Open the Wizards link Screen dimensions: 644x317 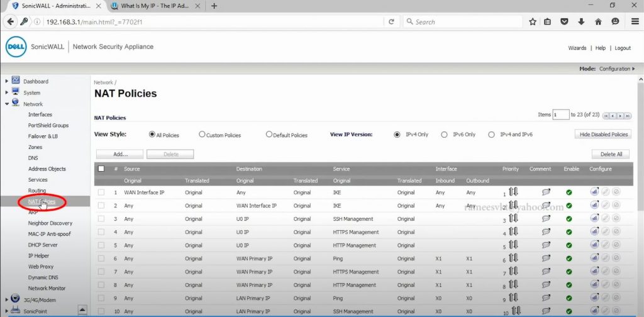[x=577, y=48]
